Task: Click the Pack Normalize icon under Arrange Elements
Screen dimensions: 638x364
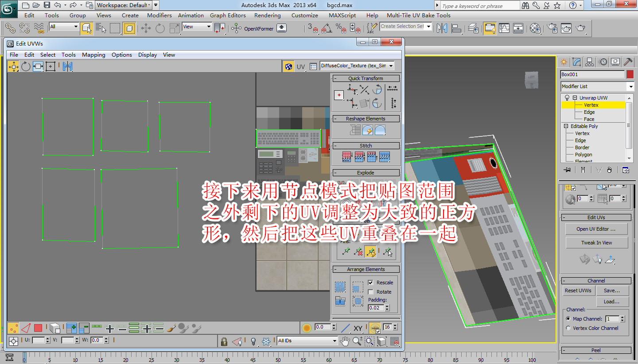Action: tap(340, 287)
